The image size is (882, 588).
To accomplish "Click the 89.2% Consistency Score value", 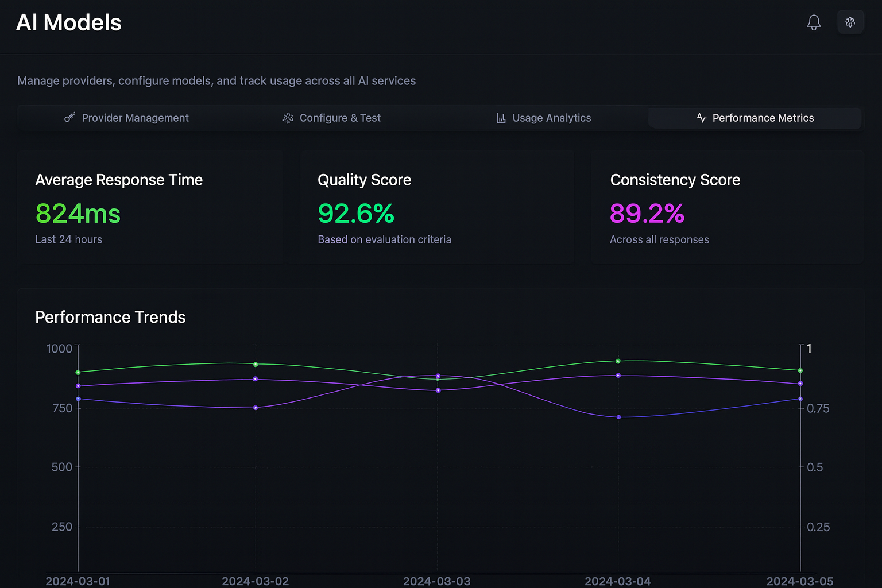I will click(x=647, y=214).
